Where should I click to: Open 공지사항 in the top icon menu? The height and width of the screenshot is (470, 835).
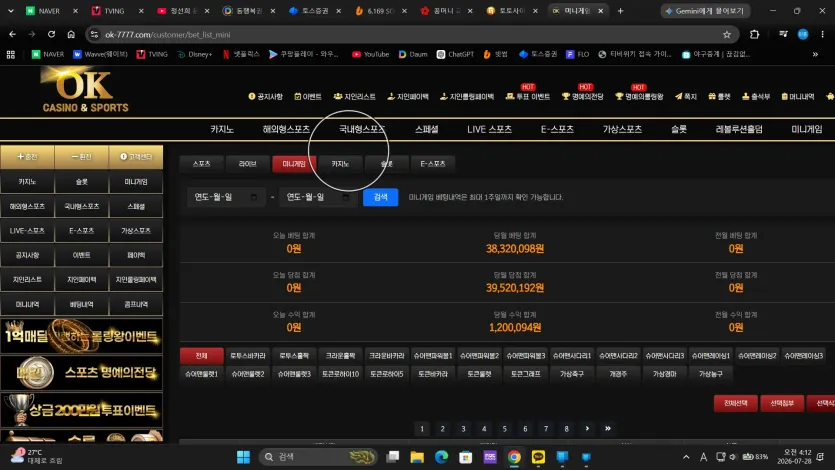click(x=265, y=96)
